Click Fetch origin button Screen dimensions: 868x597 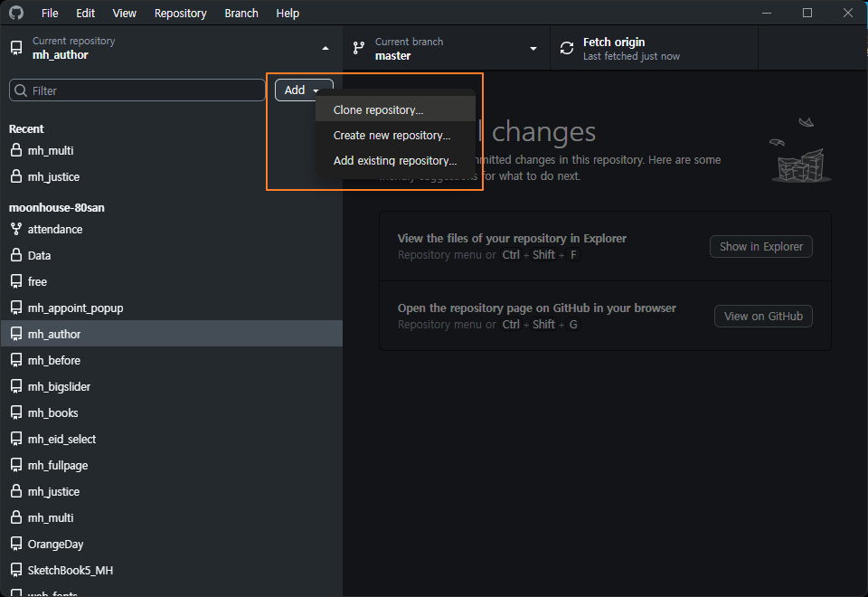click(654, 48)
